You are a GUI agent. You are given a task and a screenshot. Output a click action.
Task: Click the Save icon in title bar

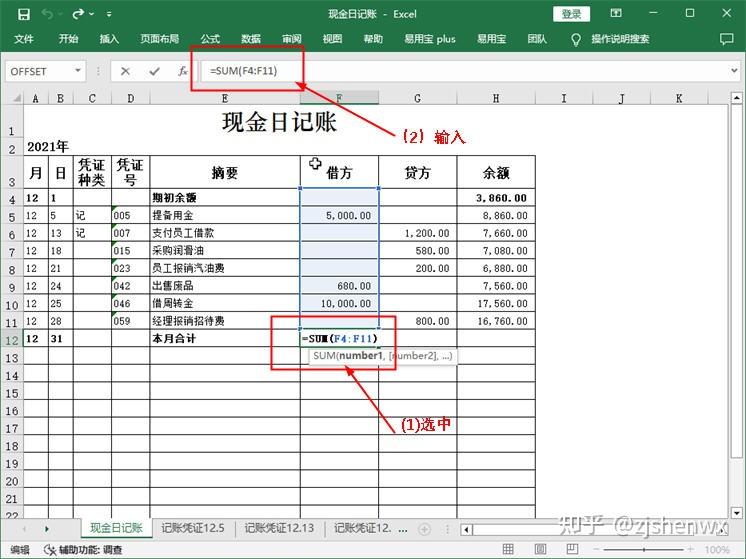coord(24,14)
